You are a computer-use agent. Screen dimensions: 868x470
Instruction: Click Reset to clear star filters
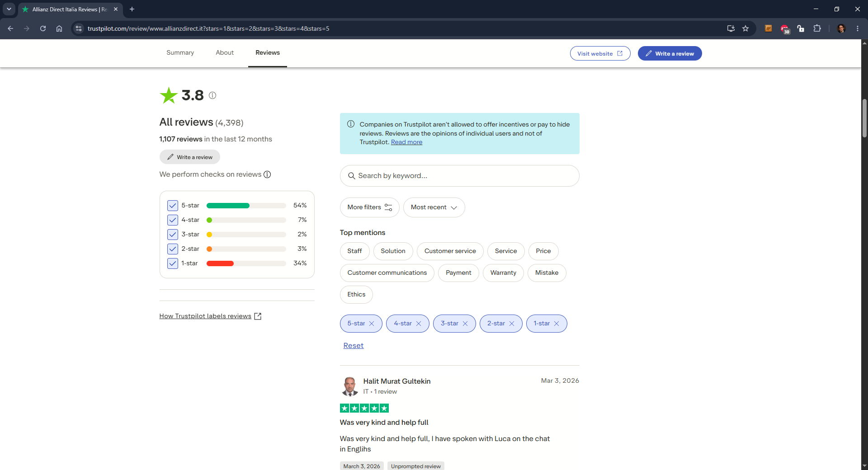(354, 345)
